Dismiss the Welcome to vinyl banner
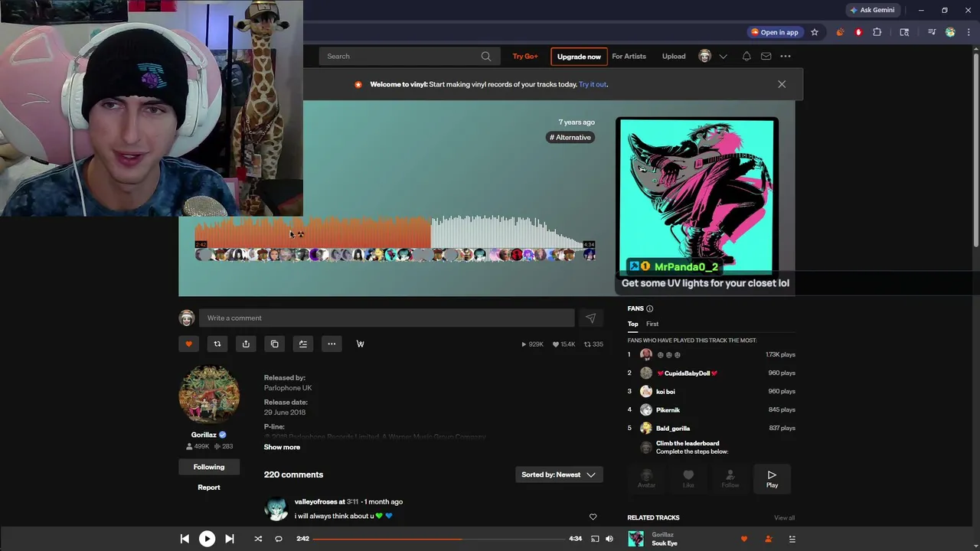The height and width of the screenshot is (551, 980). (x=782, y=84)
